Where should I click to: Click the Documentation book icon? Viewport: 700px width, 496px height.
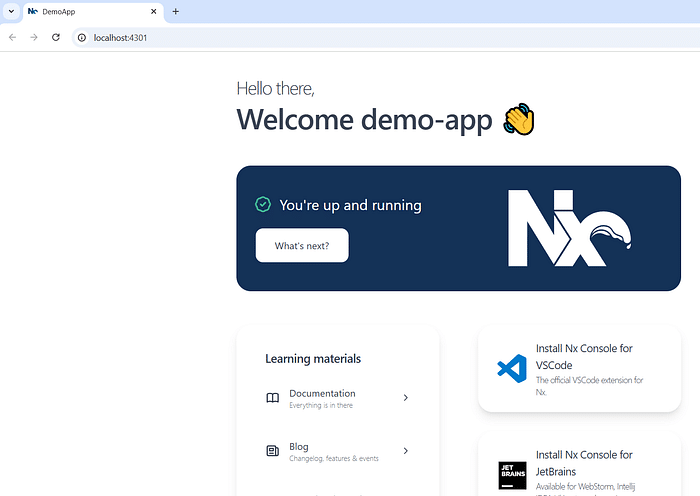[x=273, y=398]
